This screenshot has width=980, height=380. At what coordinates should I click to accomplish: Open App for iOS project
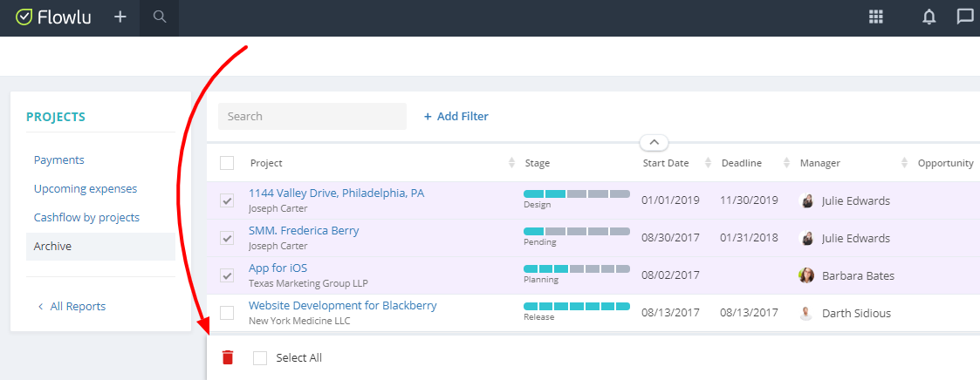pos(278,268)
